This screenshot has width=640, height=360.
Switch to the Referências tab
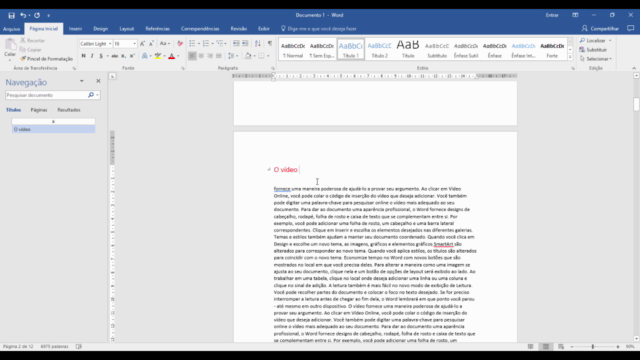158,29
